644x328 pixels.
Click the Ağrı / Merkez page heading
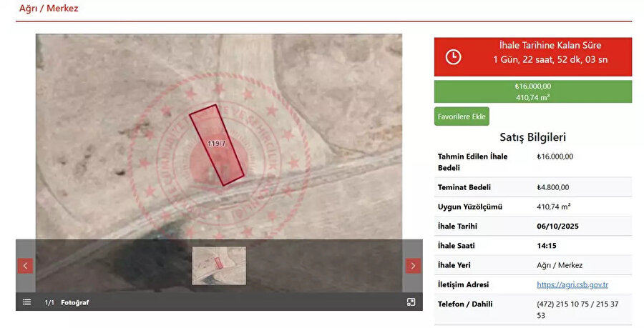coord(49,9)
